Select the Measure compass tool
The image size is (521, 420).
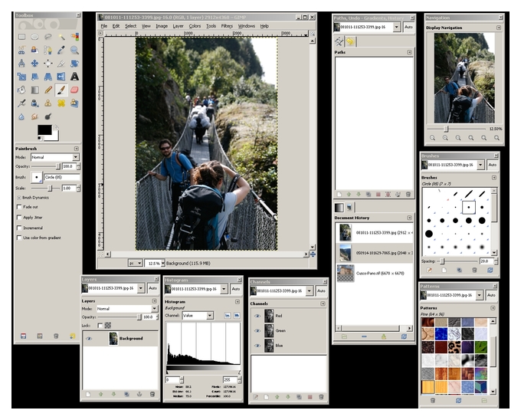pos(21,63)
